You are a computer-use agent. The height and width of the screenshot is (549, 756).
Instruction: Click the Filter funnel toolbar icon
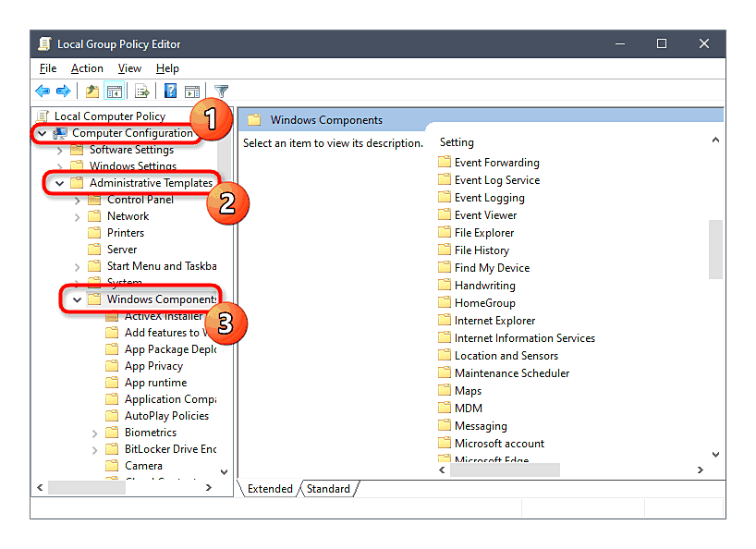click(221, 91)
